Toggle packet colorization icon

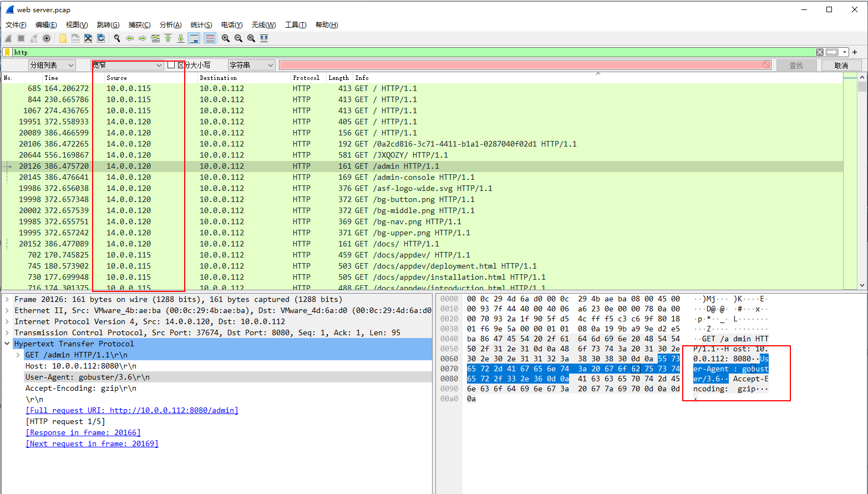(210, 38)
